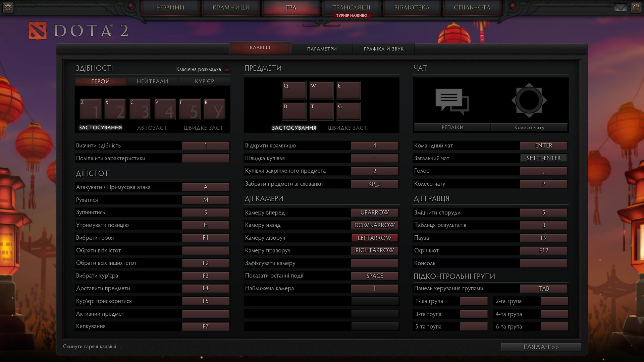Choose items ШВИДКЕ ЗАСТ. mode
The image size is (644, 362).
(x=348, y=128)
